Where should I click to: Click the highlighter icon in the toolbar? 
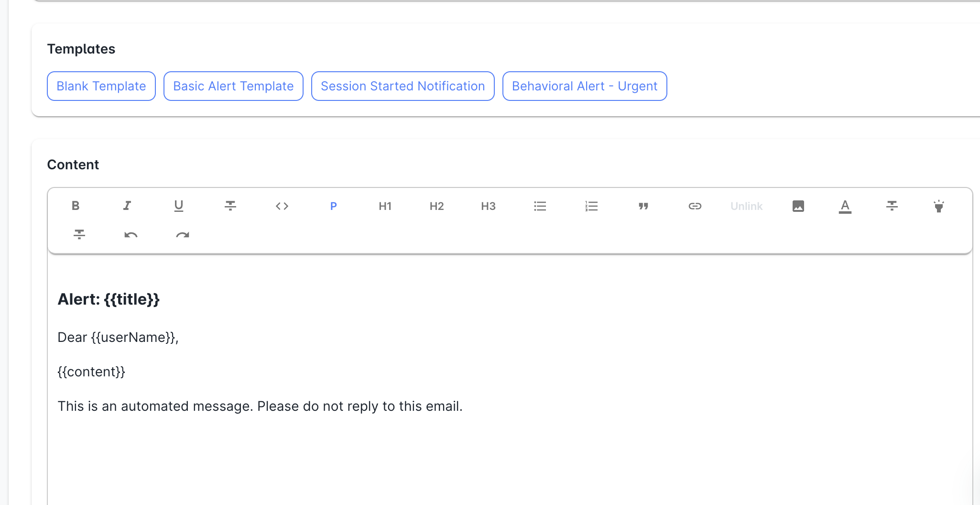[939, 206]
